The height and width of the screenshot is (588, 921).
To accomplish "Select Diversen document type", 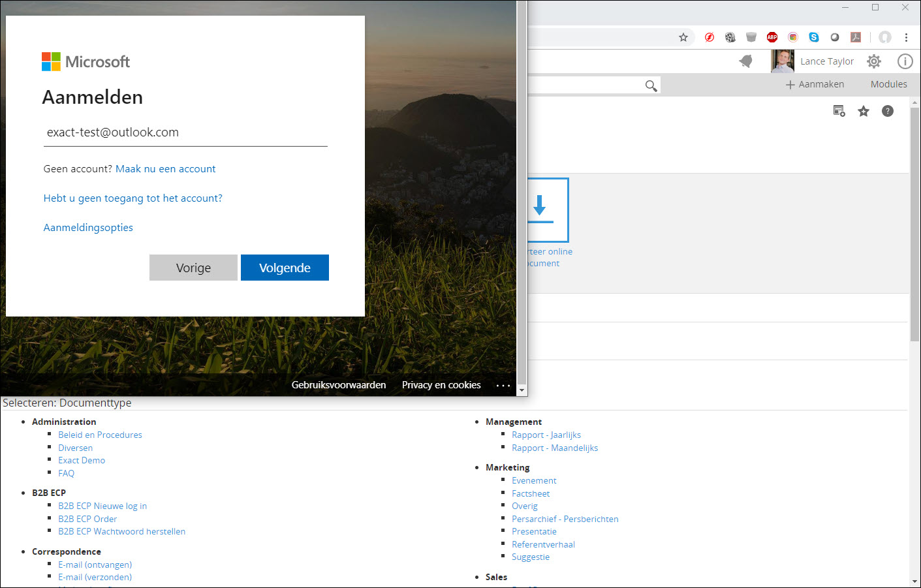I will point(75,448).
